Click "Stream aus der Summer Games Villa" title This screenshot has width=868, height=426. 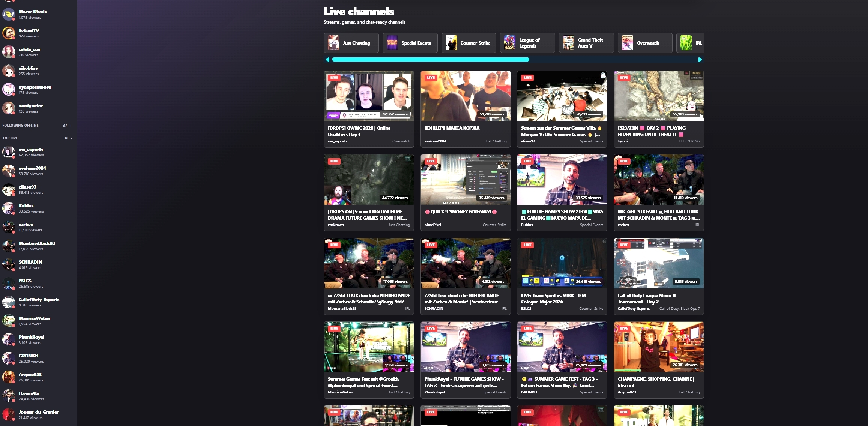(561, 131)
